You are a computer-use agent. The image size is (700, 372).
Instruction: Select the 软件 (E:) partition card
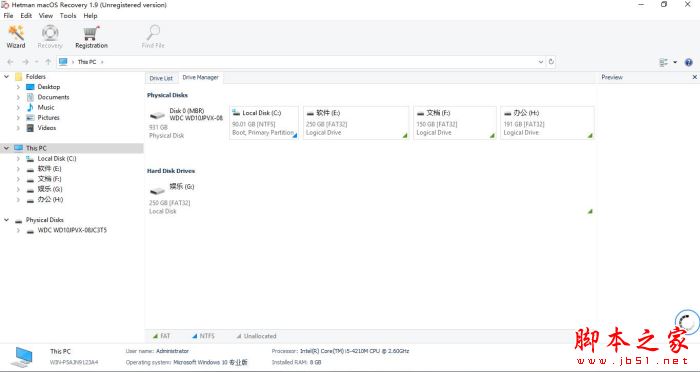(x=356, y=123)
